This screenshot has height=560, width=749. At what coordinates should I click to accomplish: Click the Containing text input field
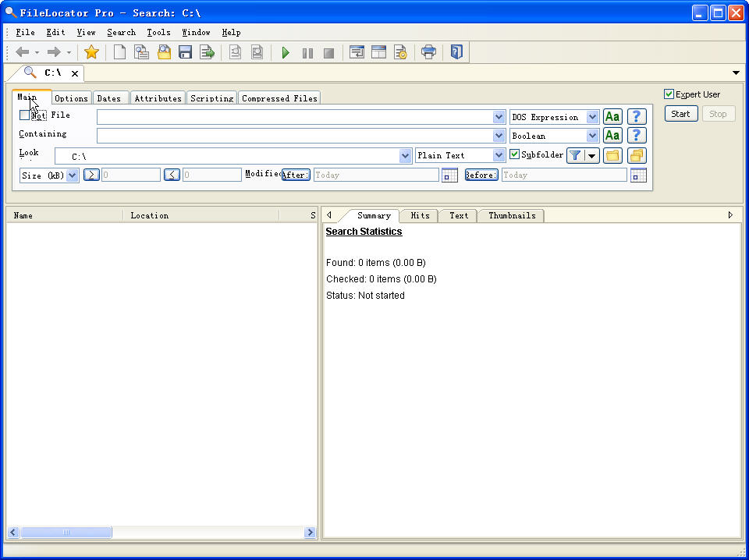(x=295, y=136)
